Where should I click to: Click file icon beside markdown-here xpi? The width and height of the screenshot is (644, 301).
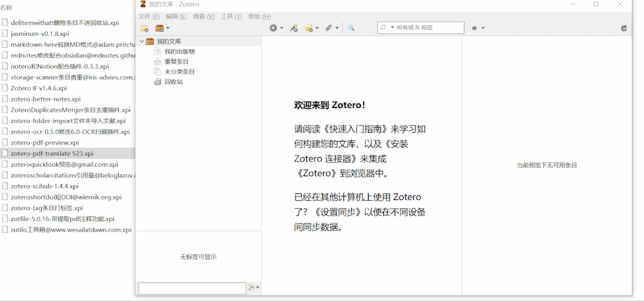[x=5, y=44]
